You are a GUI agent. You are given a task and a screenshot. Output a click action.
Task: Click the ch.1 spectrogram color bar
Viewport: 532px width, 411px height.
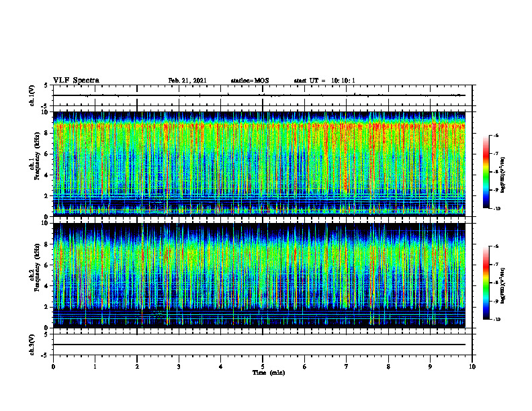point(486,172)
